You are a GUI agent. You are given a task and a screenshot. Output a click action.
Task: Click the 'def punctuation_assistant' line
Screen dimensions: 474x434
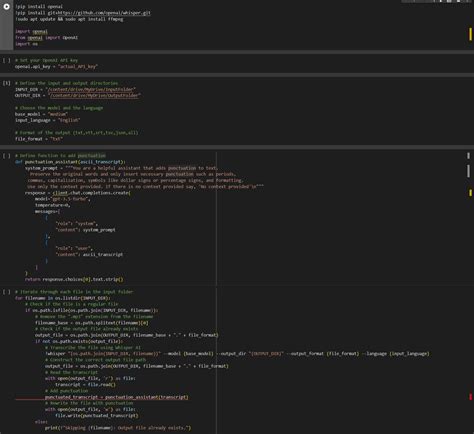coord(70,162)
